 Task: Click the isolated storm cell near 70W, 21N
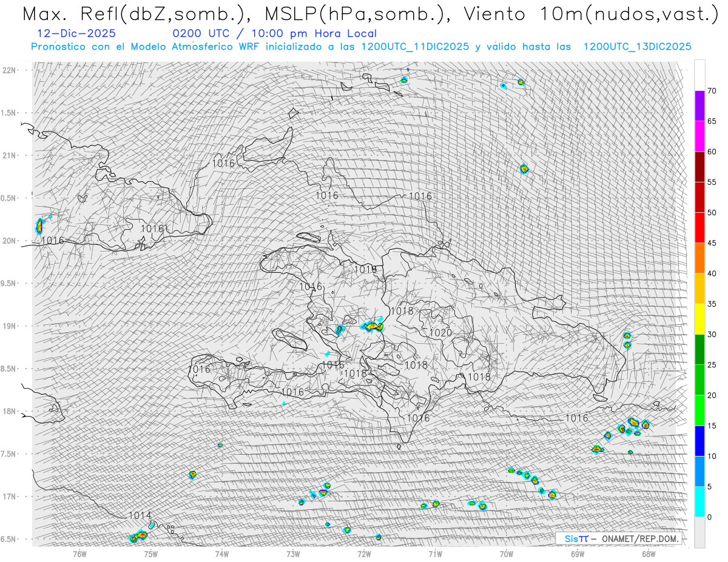pos(524,169)
